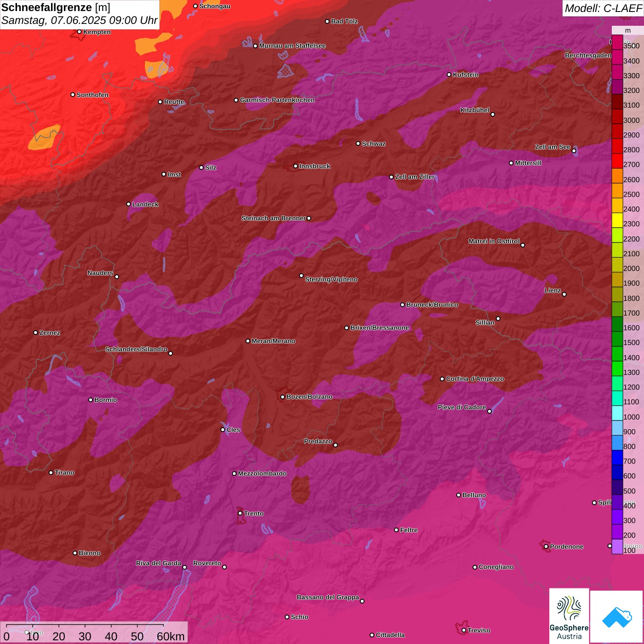644x644 pixels.
Task: Select the 'Bad Tölz' map label
Action: click(x=345, y=21)
